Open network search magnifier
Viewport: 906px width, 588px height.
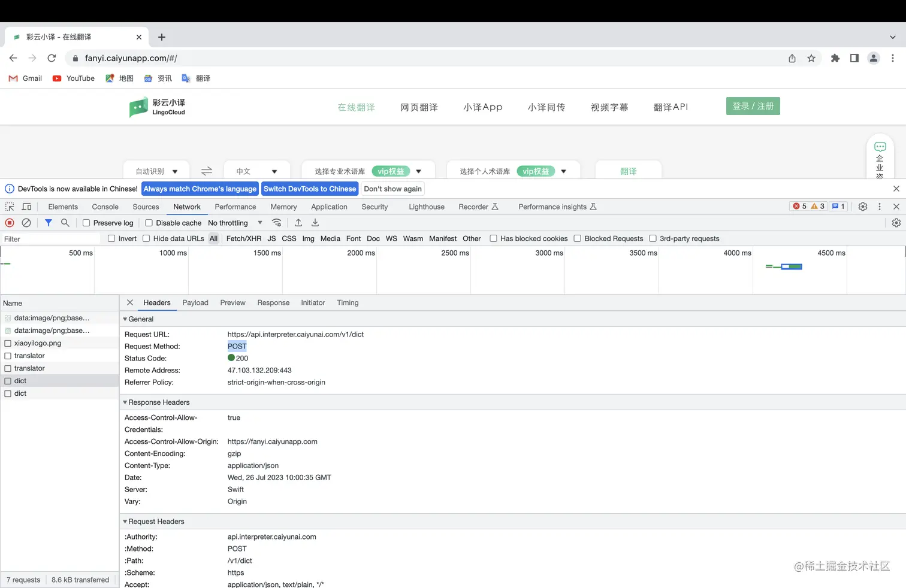point(65,223)
